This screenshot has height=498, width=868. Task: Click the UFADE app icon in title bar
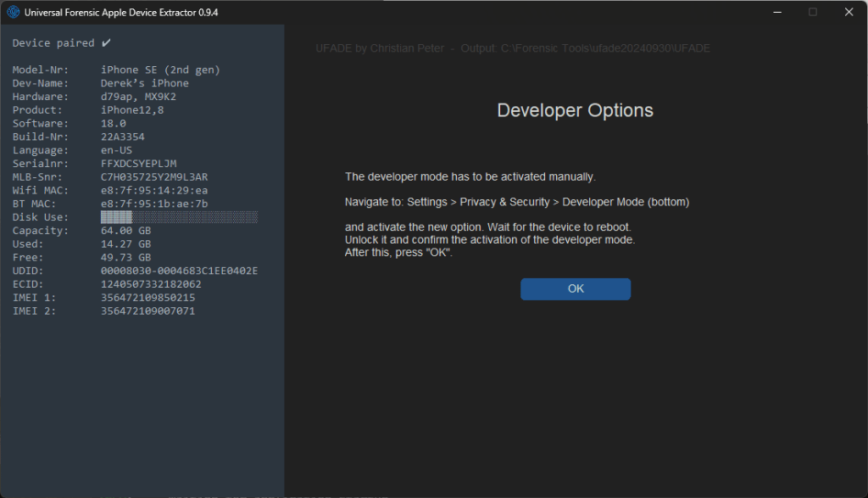point(14,12)
